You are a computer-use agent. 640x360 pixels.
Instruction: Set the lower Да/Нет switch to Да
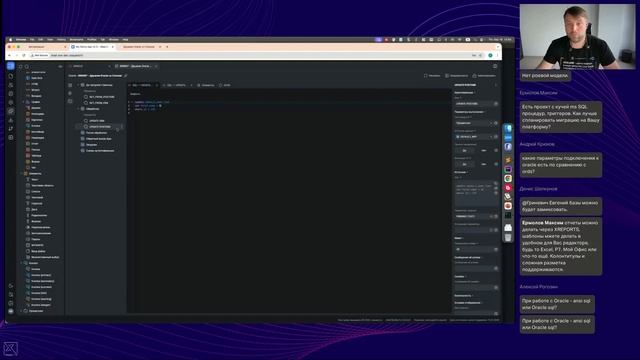[464, 164]
